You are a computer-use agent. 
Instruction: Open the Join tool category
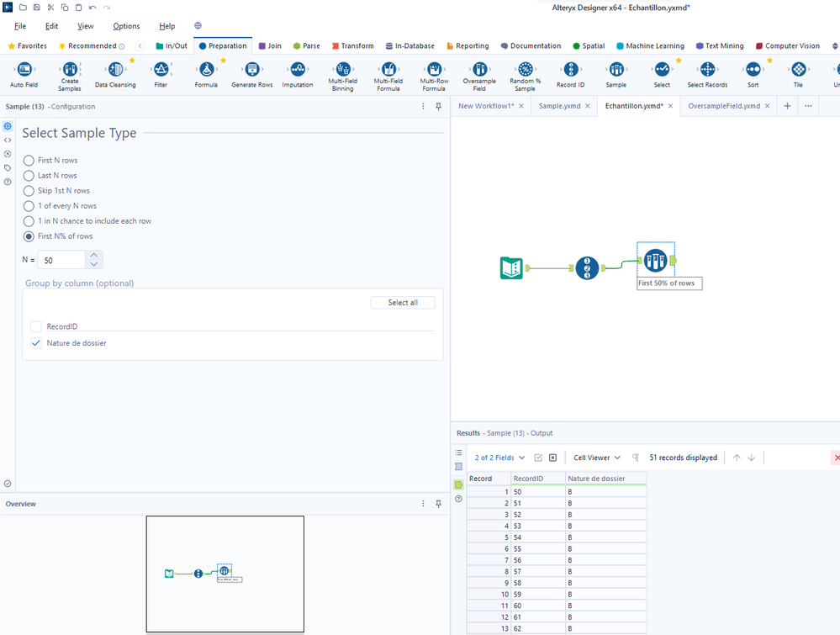click(x=270, y=46)
